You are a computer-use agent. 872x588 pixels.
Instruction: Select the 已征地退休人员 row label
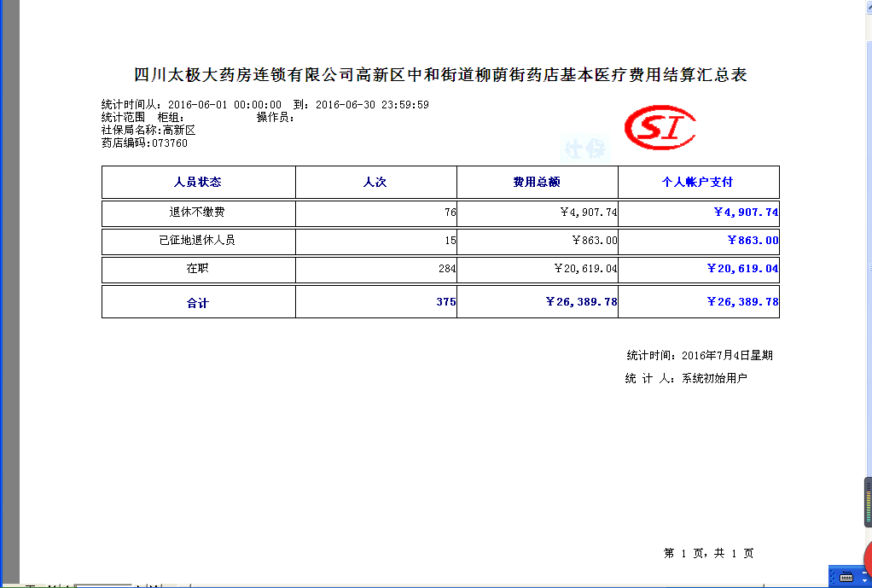pos(197,241)
